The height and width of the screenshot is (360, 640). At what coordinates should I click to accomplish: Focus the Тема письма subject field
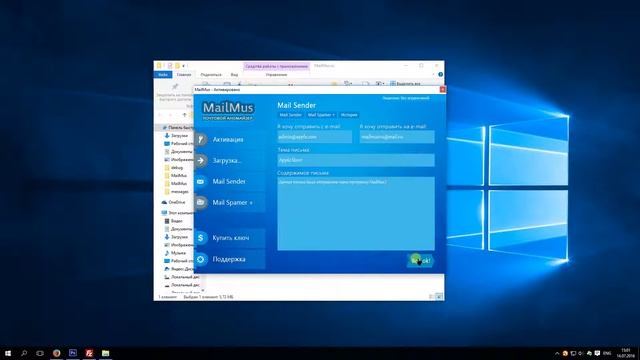point(356,160)
